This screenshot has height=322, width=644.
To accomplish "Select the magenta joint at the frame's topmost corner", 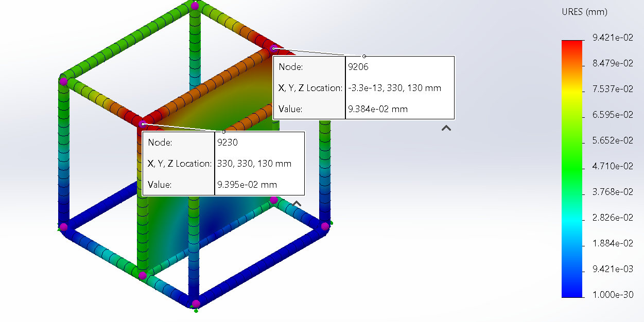I will click(195, 6).
